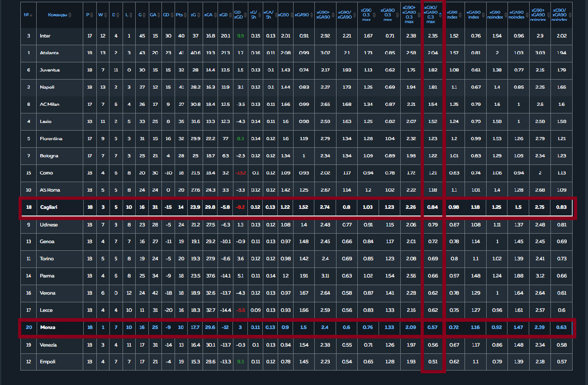Select the Genoa team name
The image size is (588, 385).
pos(47,242)
